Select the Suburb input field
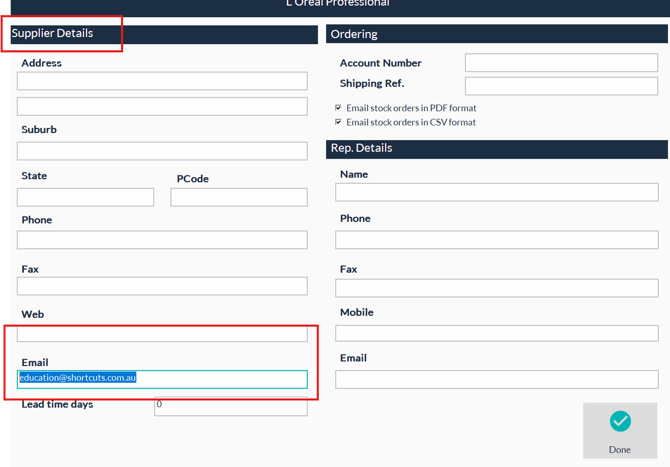The image size is (670, 467). tap(162, 151)
